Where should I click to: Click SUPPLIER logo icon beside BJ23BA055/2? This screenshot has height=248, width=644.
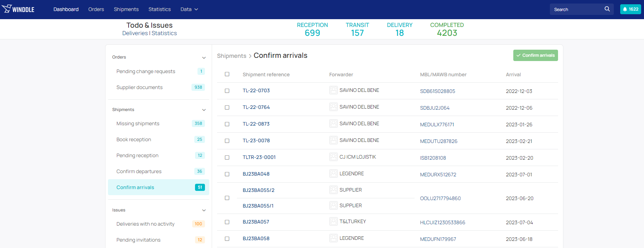(333, 190)
